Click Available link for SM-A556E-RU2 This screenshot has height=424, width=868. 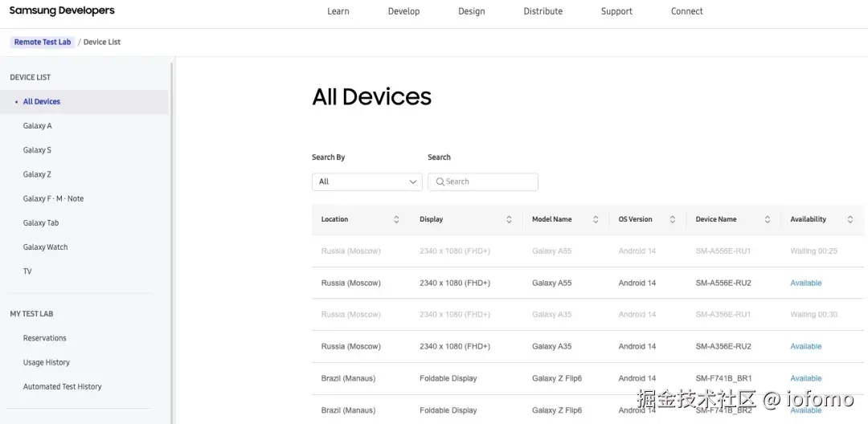click(x=806, y=283)
